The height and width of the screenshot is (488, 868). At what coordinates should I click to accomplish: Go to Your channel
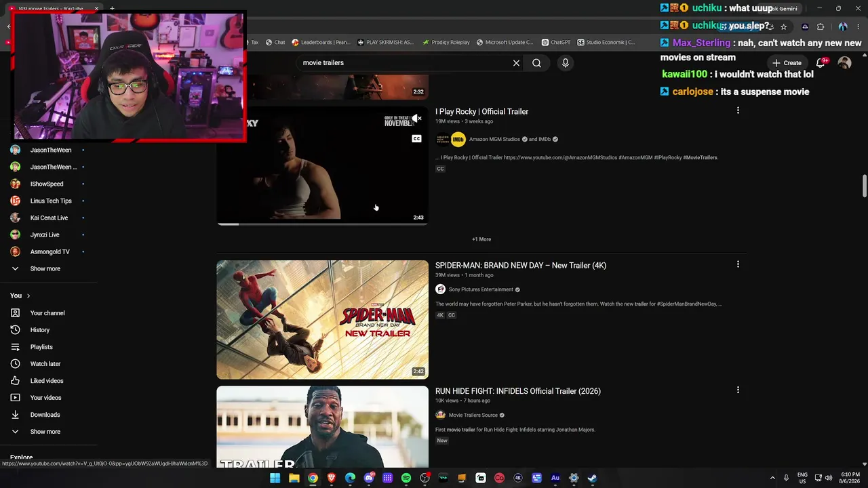pyautogui.click(x=49, y=313)
